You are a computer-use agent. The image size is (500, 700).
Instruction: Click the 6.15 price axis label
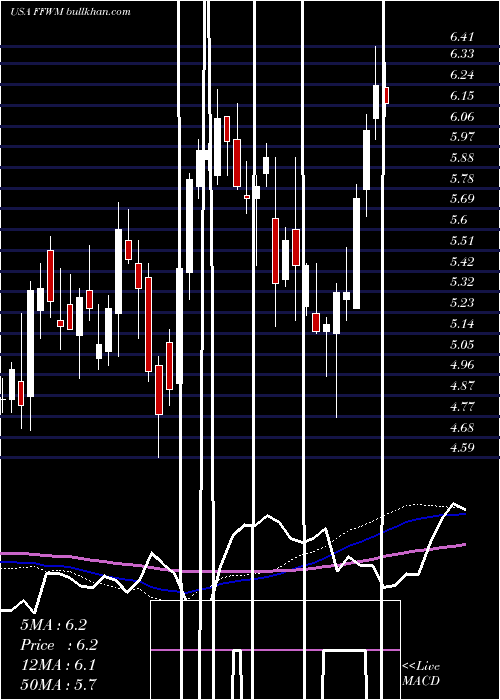(x=462, y=96)
